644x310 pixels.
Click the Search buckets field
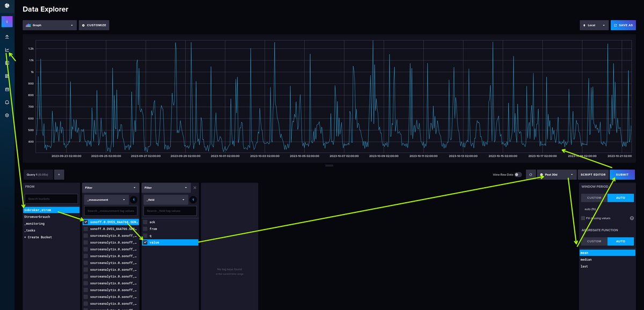coord(52,199)
